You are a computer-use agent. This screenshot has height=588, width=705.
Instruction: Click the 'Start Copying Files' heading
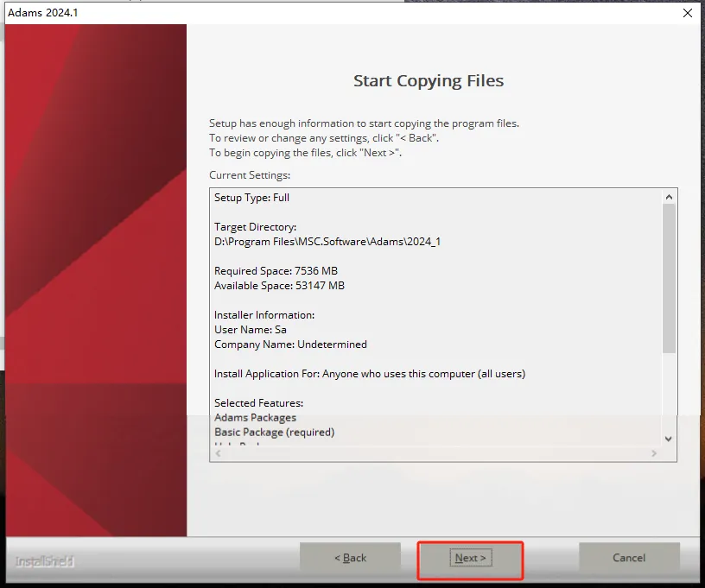[429, 81]
